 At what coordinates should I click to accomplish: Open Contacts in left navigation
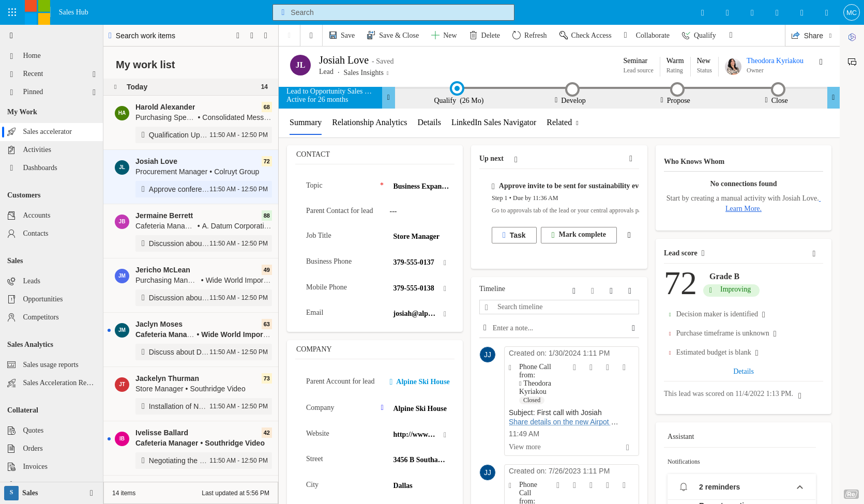(x=52, y=233)
